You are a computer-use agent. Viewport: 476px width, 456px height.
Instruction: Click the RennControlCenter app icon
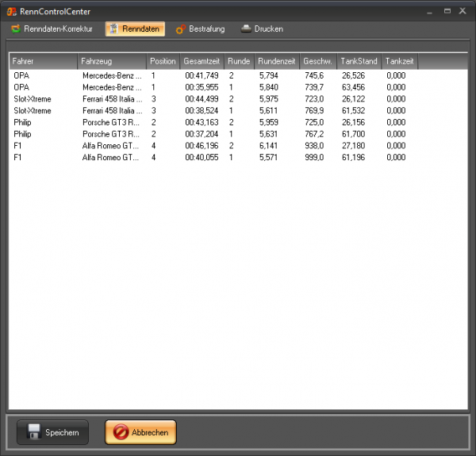point(12,12)
